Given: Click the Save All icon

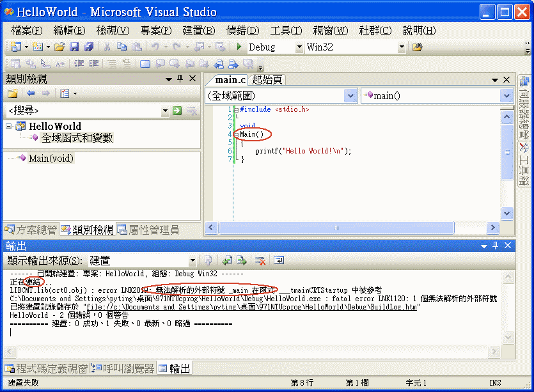Looking at the screenshot, I should pos(89,47).
